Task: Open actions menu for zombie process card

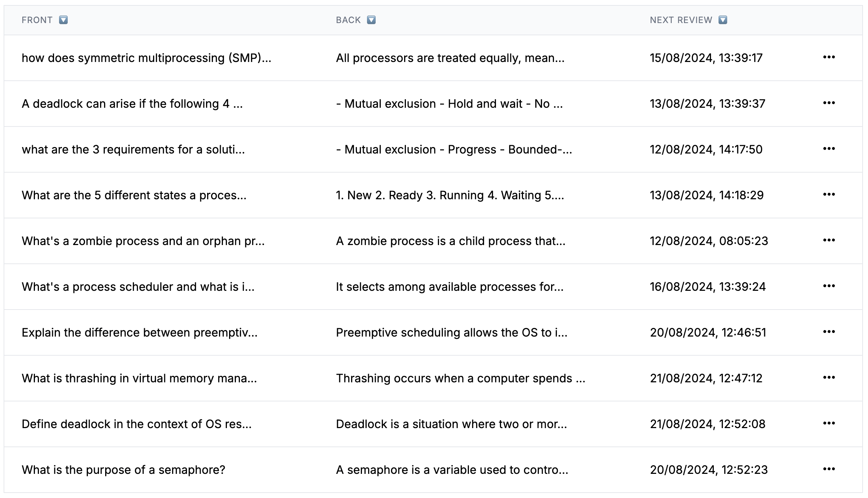Action: [x=829, y=240]
